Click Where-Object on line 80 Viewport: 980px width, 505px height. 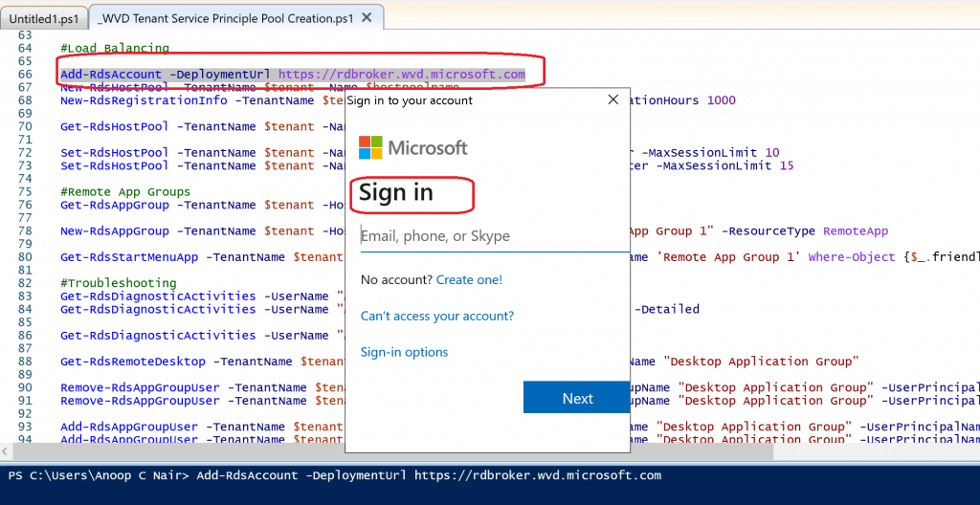pyautogui.click(x=852, y=257)
